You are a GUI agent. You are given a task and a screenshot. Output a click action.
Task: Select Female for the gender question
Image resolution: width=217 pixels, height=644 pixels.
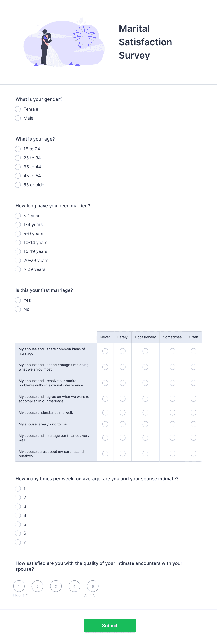[x=18, y=109]
